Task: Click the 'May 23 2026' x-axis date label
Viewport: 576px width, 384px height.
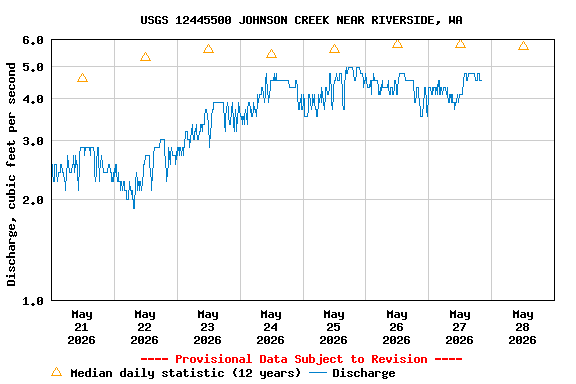Action: 208,327
